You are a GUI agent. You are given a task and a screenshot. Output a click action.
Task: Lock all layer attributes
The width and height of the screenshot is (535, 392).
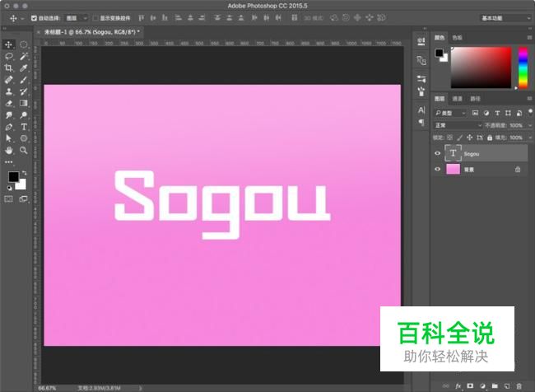490,138
